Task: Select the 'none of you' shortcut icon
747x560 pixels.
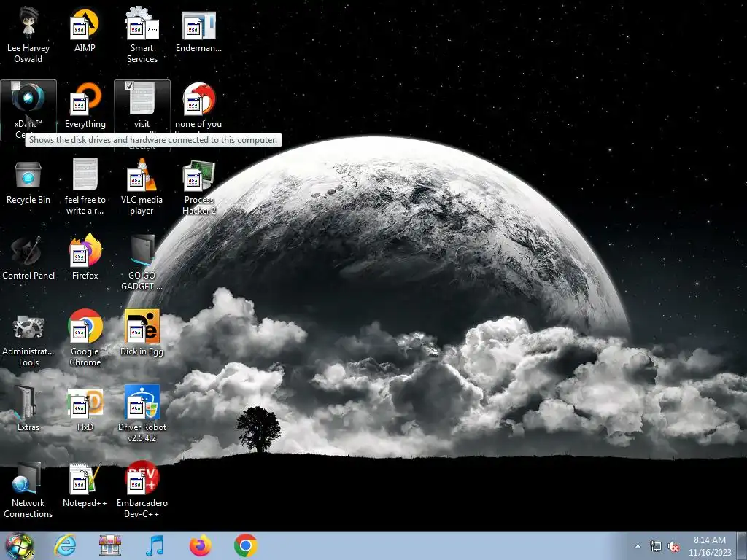Action: tap(198, 106)
